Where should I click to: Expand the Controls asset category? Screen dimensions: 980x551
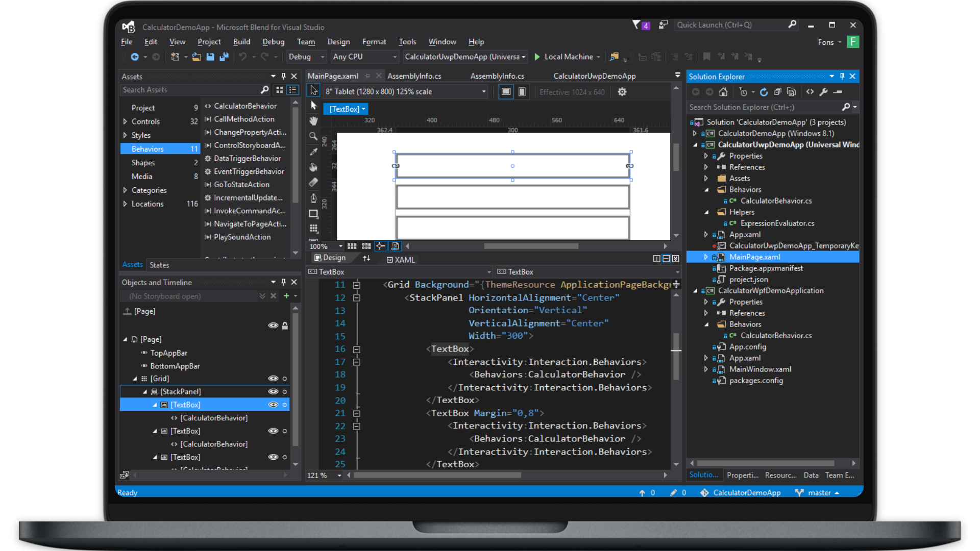click(x=125, y=121)
